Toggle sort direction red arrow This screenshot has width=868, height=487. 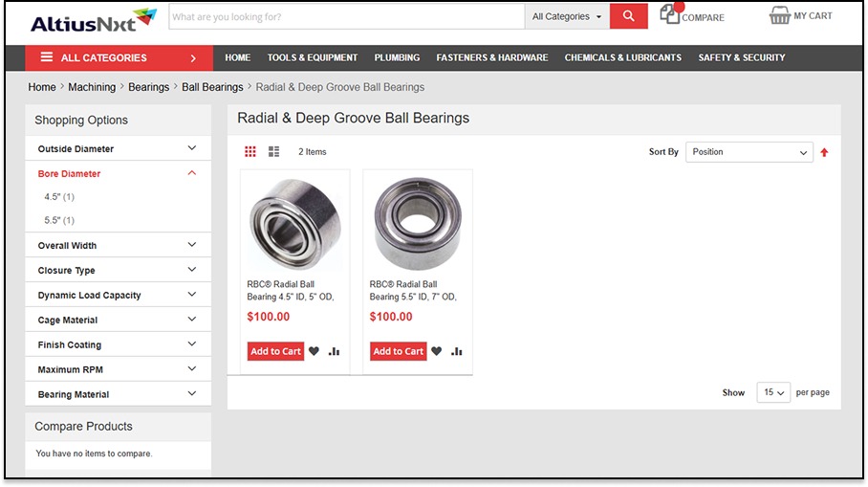[x=824, y=152]
